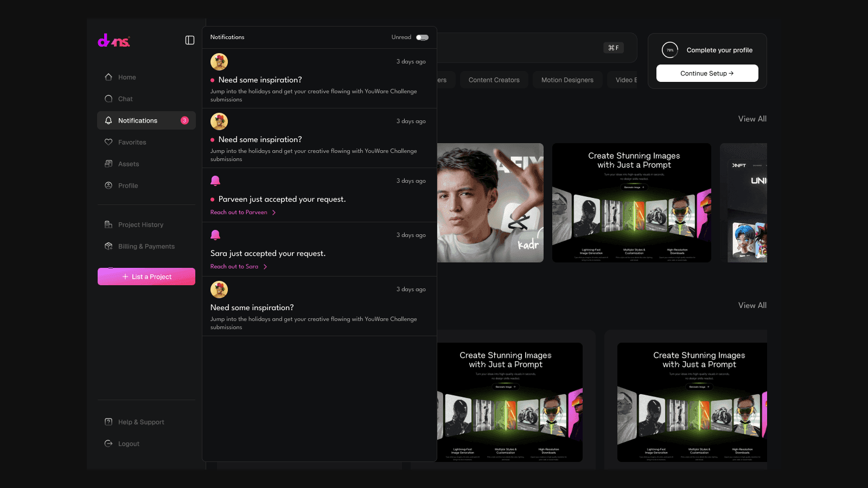Toggle the Unread notifications switch
Viewport: 868px width, 488px height.
(422, 37)
